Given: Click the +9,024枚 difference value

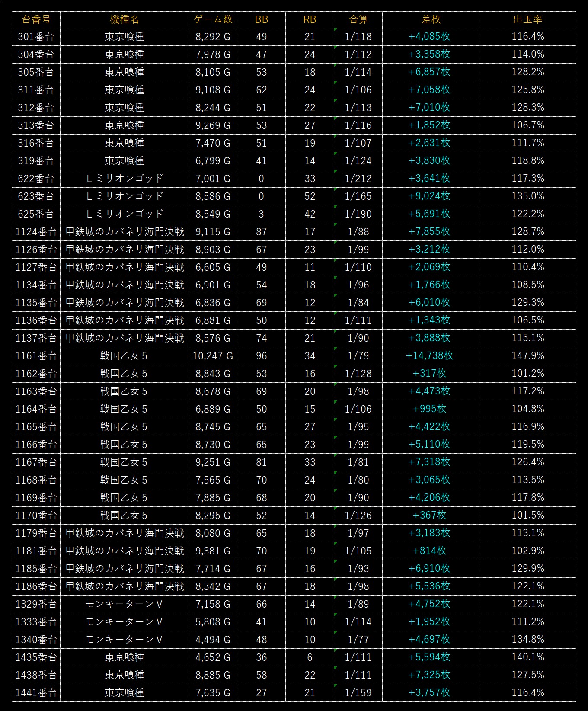Looking at the screenshot, I should (x=429, y=196).
